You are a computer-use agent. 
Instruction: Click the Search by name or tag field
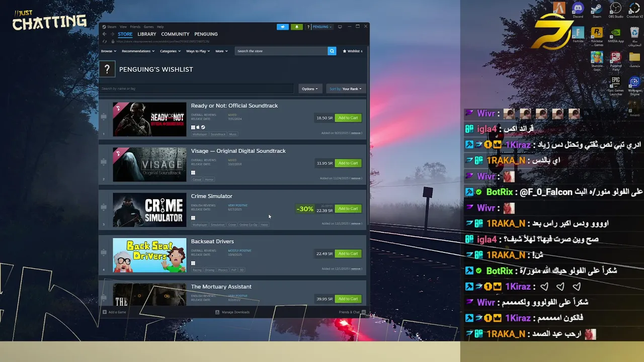pyautogui.click(x=196, y=88)
